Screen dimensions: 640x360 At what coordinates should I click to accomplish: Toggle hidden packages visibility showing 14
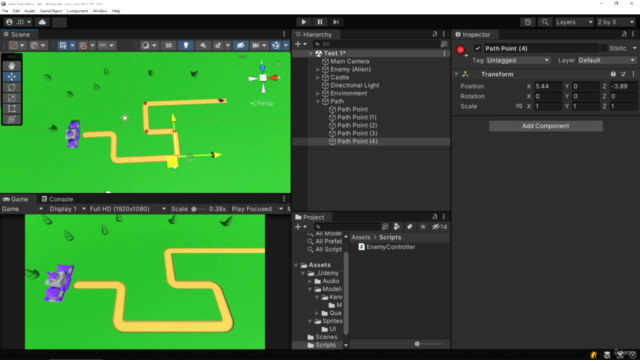[440, 227]
